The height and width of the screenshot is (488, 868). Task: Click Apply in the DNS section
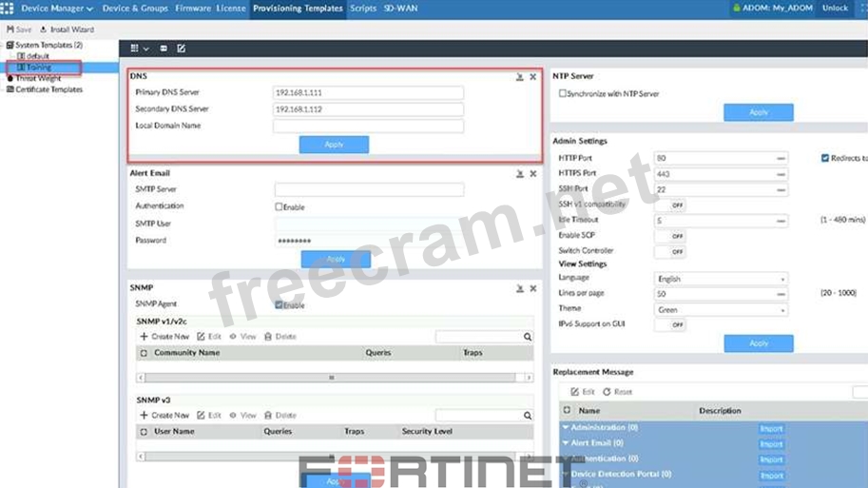tap(334, 145)
